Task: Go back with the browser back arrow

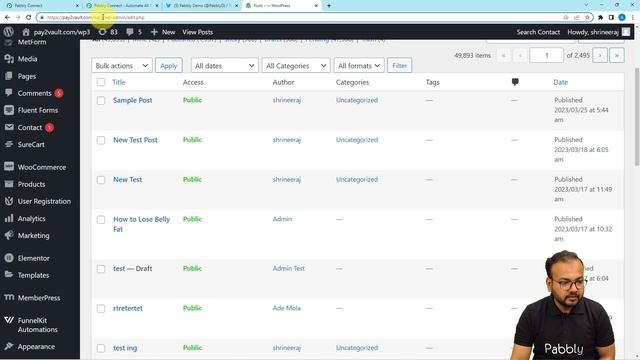Action: click(7, 17)
